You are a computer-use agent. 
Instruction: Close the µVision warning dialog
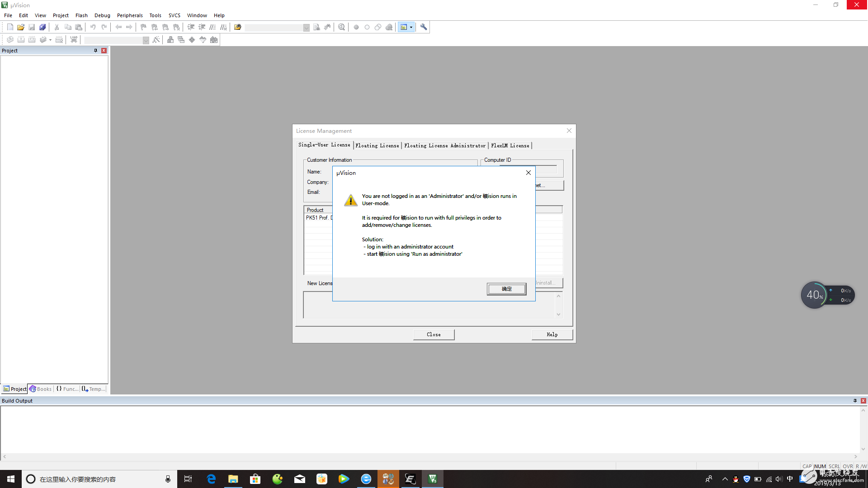[528, 173]
